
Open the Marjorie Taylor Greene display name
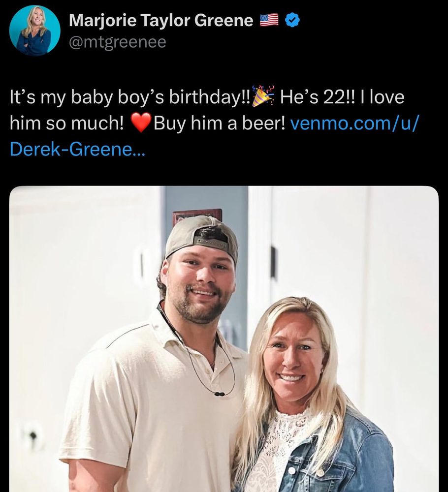pos(161,21)
